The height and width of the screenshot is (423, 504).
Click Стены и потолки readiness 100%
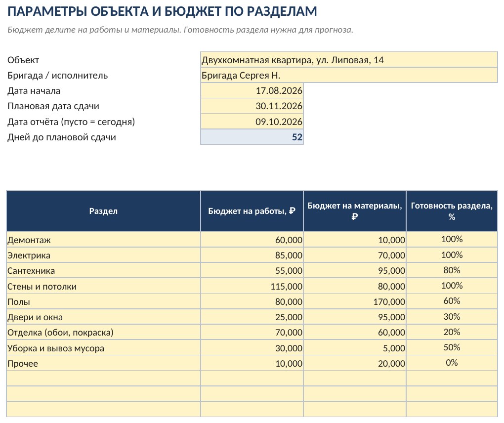(452, 286)
